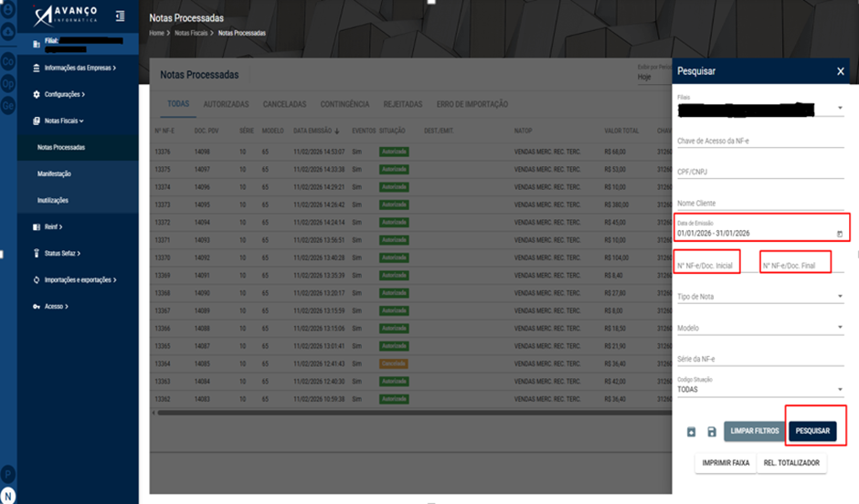Go to Home breadcrumb link

tap(156, 33)
